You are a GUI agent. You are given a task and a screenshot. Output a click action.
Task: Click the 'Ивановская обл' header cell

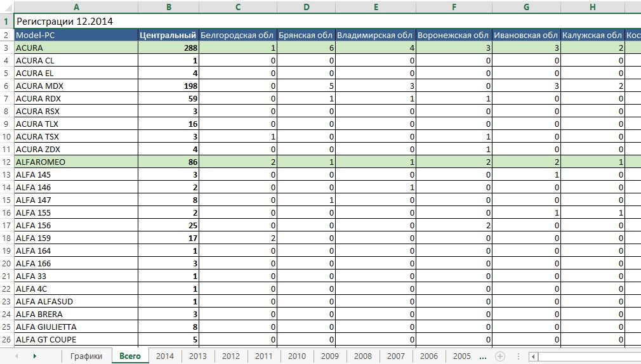coord(526,35)
